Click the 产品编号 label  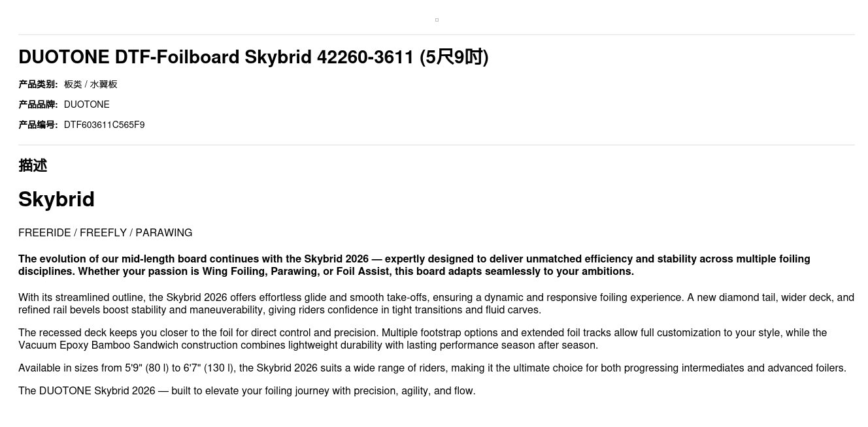(38, 125)
